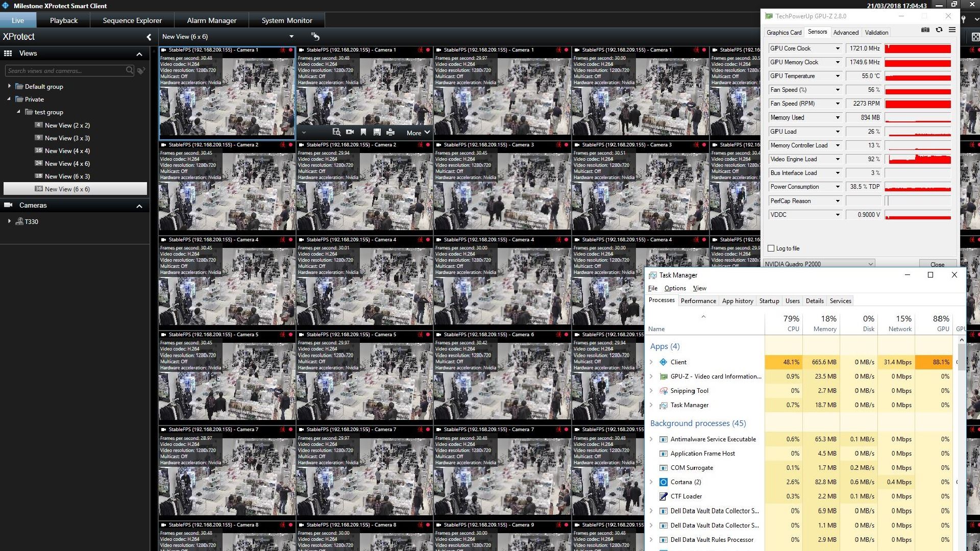Open the Options menu in Task Manager
980x551 pixels.
(x=675, y=288)
